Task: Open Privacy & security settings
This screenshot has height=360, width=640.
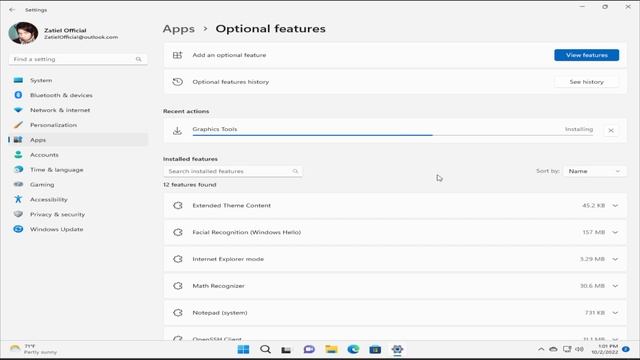Action: click(78, 214)
